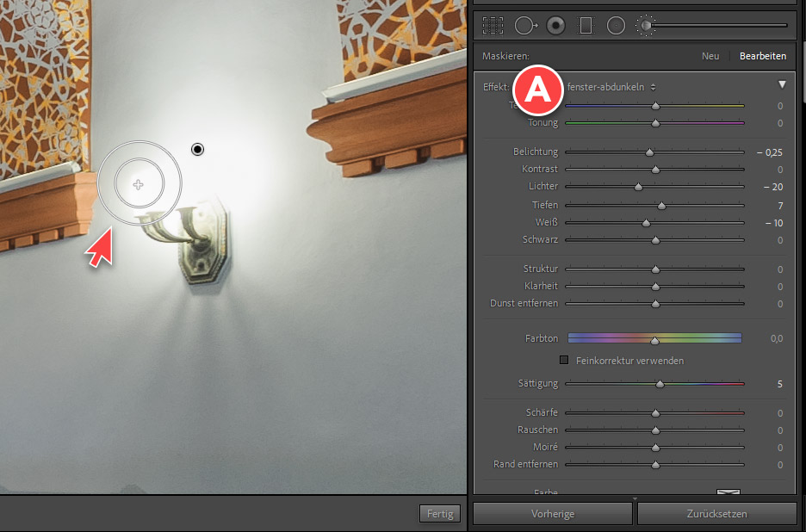
Task: Select the crop overlay tool
Action: (x=493, y=26)
